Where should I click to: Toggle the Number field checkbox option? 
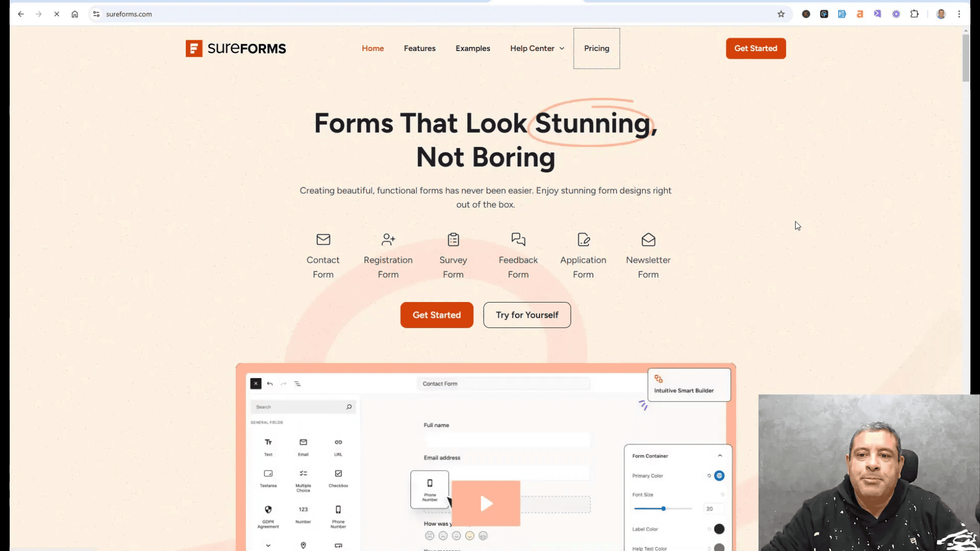coord(303,513)
